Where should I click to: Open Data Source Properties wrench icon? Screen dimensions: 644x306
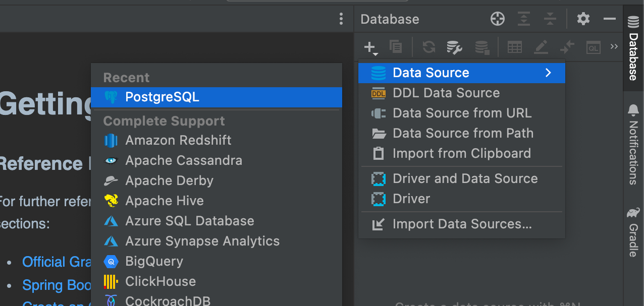click(x=455, y=47)
